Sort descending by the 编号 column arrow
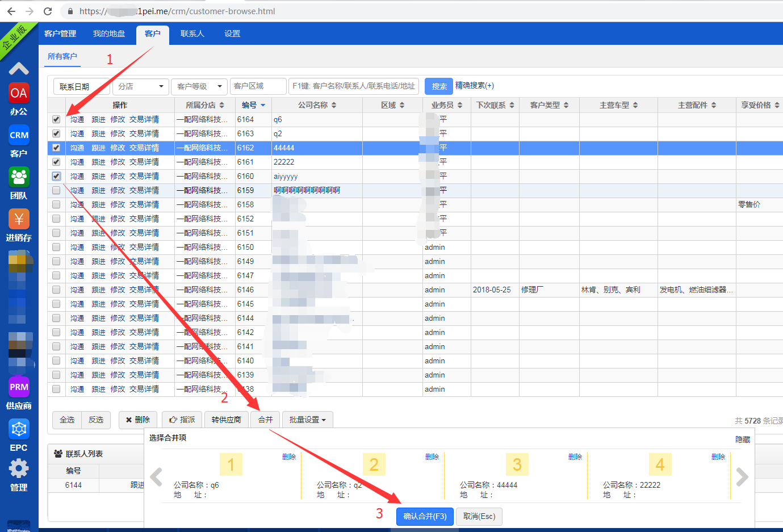Screen dimensions: 783x532 [x=263, y=105]
